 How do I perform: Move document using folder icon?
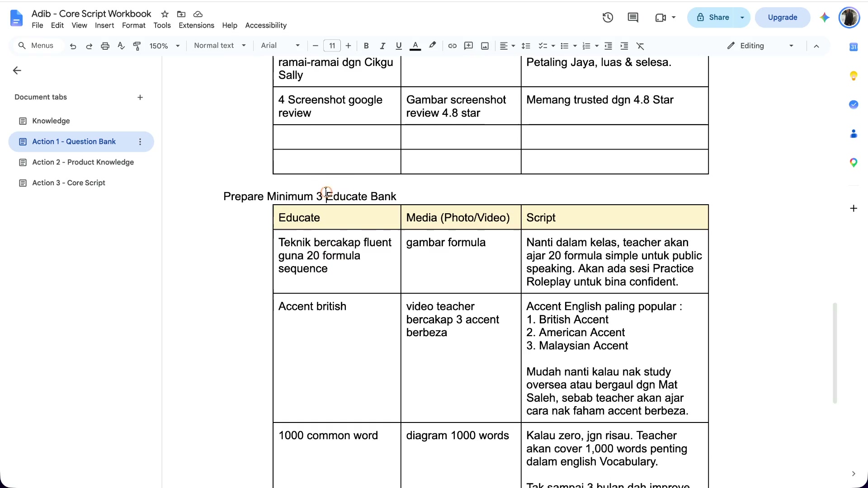coord(181,14)
